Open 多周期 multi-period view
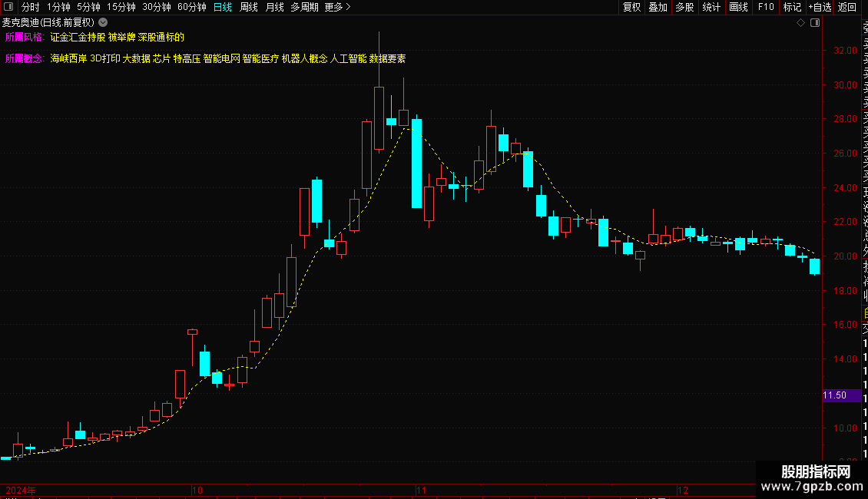 tap(304, 7)
